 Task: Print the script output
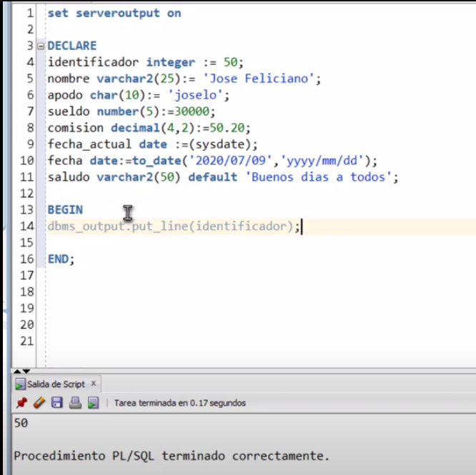75,403
